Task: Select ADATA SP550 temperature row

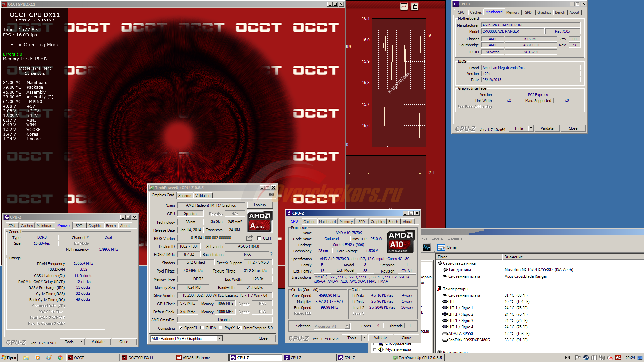Action: (460, 334)
